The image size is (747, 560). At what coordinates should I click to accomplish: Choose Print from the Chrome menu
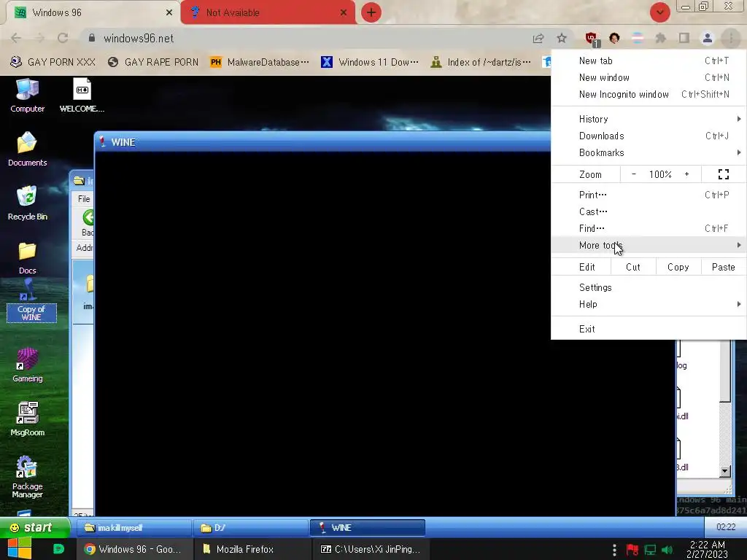tap(649, 195)
